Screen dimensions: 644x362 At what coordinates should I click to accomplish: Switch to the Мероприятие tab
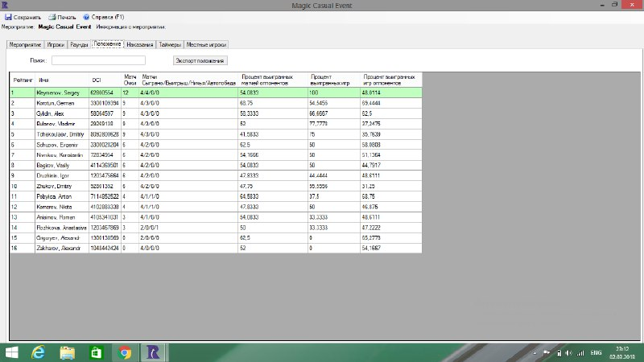(24, 45)
